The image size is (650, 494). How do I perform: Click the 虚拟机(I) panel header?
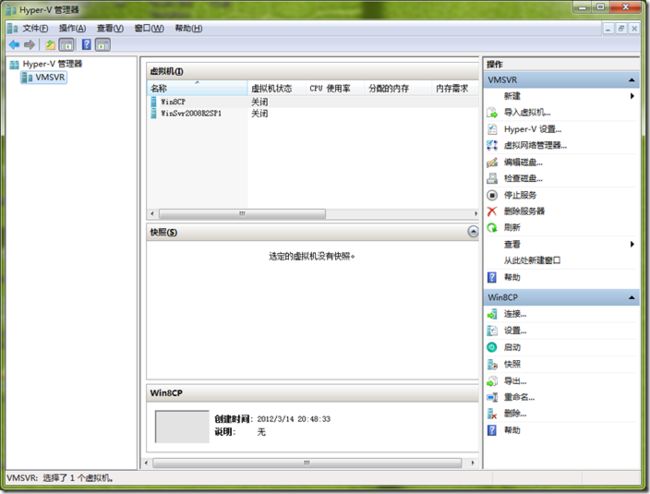tap(313, 71)
